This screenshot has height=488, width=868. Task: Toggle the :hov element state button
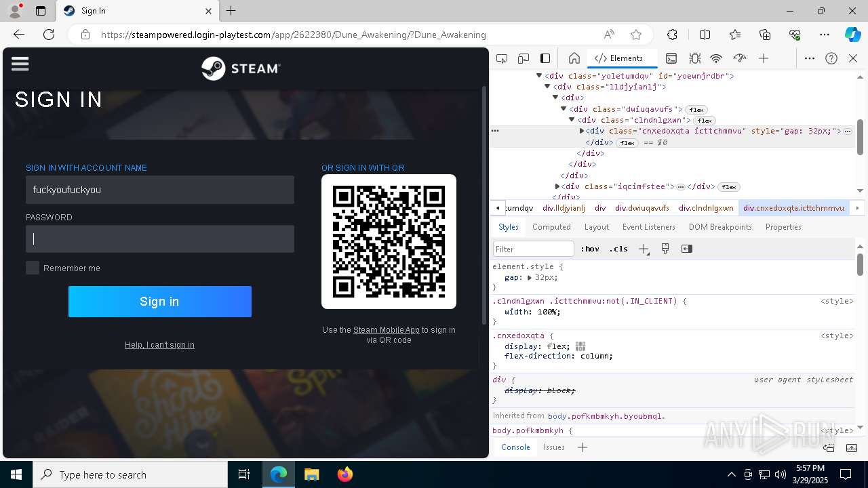point(590,249)
